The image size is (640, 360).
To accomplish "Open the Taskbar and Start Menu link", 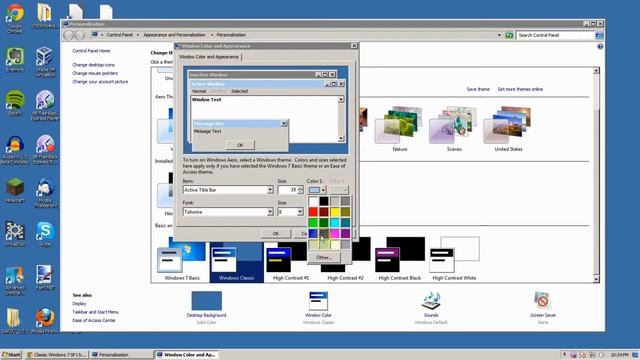I will point(96,312).
